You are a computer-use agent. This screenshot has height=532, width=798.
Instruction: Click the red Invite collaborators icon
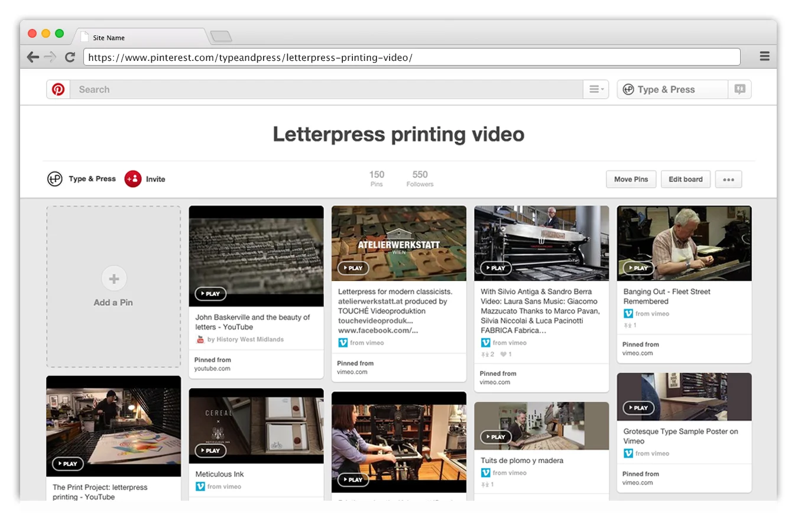point(133,179)
